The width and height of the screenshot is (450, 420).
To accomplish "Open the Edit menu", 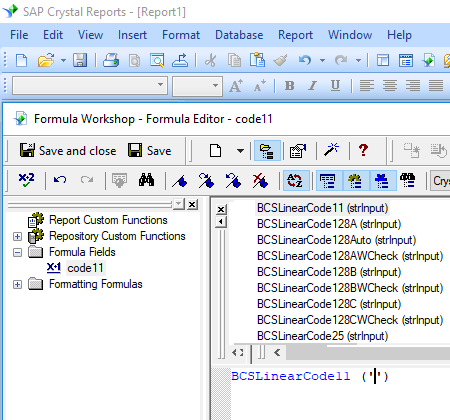I will (x=53, y=35).
